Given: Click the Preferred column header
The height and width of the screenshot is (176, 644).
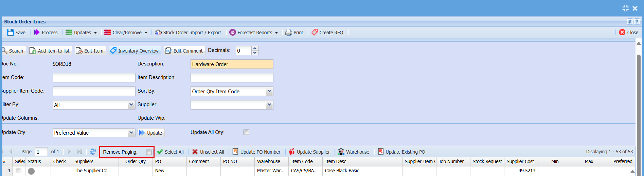Looking at the screenshot, I should click(621, 161).
